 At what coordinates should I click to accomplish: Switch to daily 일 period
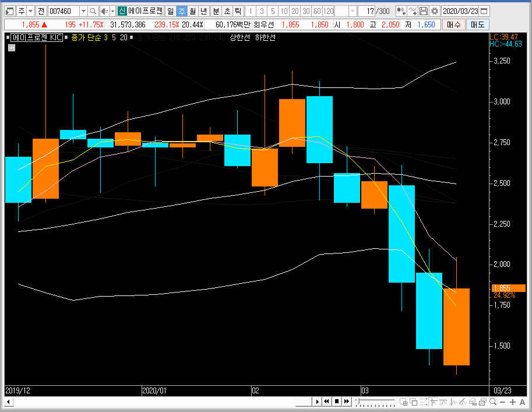[x=170, y=11]
